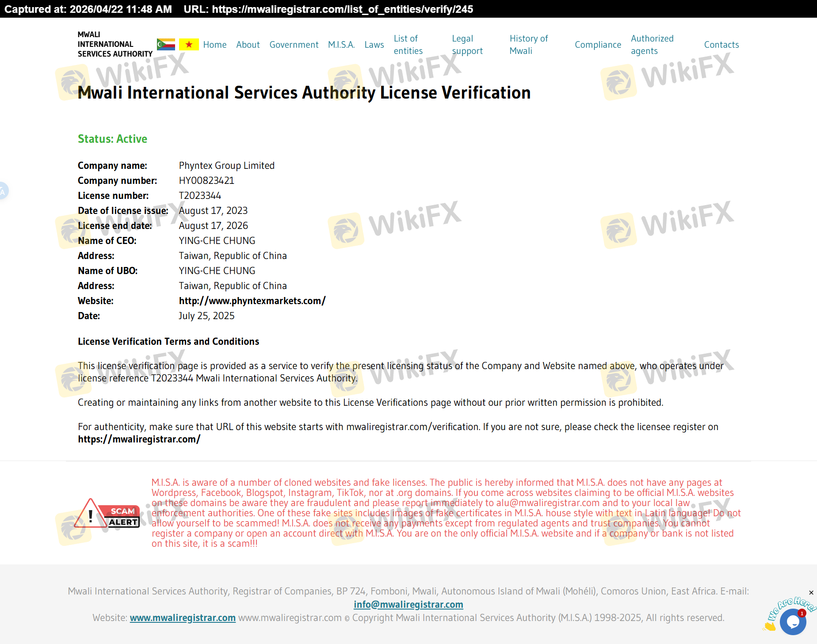
Task: Select company name Phyntex Group Limited
Action: [x=227, y=166]
